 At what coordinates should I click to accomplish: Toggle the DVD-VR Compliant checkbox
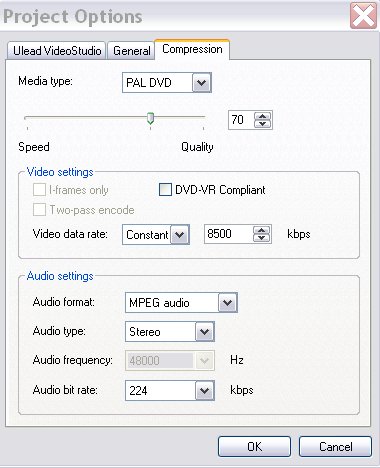165,190
